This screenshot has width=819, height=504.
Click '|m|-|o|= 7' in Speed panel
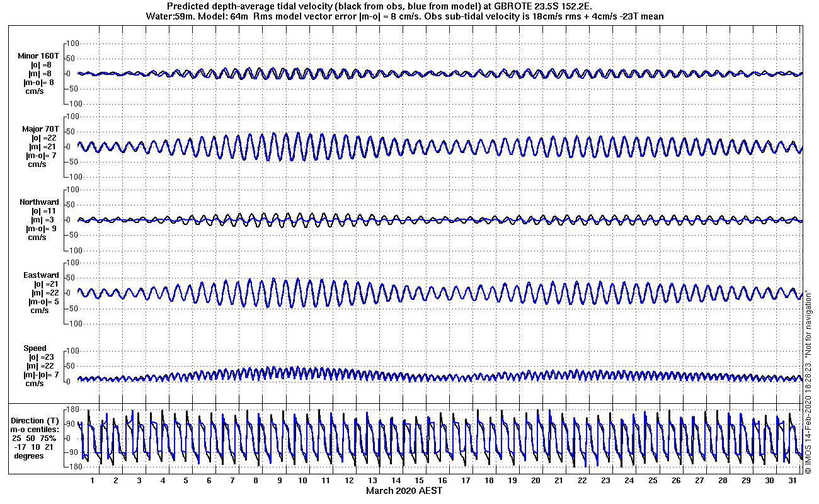tap(40, 375)
